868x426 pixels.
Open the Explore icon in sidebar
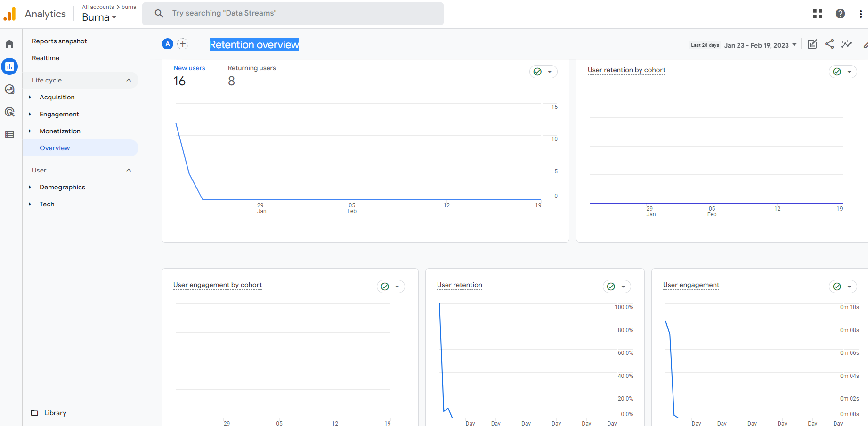[9, 90]
